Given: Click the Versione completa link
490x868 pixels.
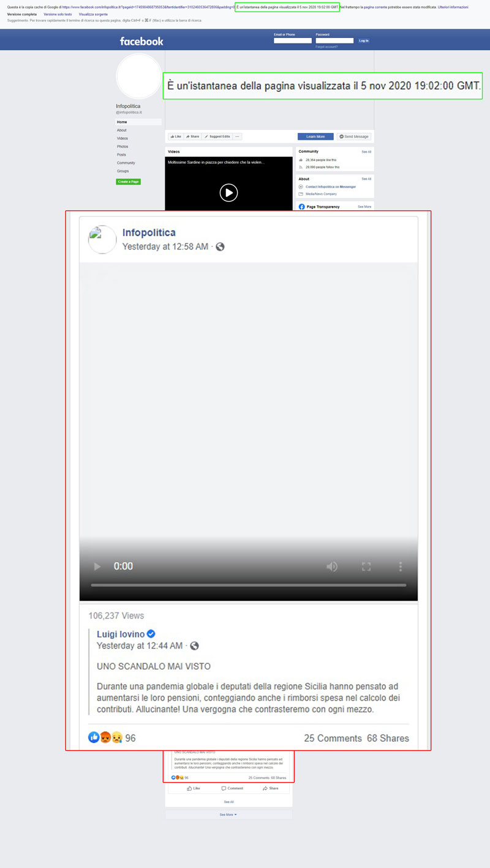Looking at the screenshot, I should pyautogui.click(x=21, y=13).
